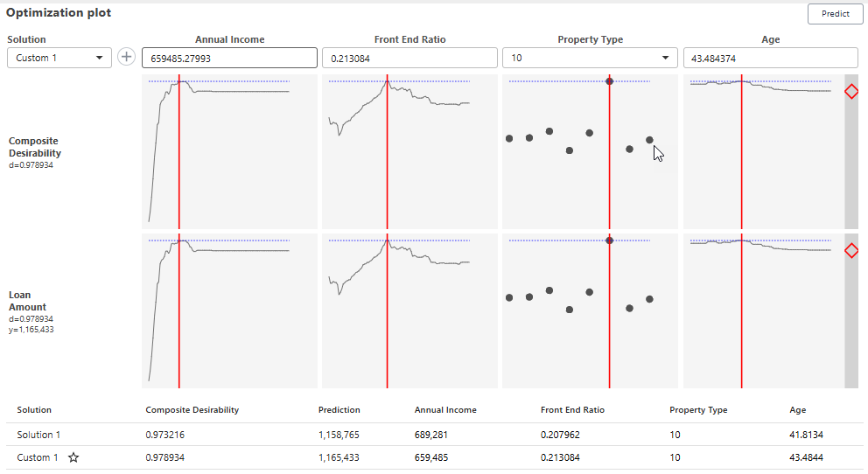Select the Custom 1 table row
Screen dimensions: 868x474
click(437, 457)
